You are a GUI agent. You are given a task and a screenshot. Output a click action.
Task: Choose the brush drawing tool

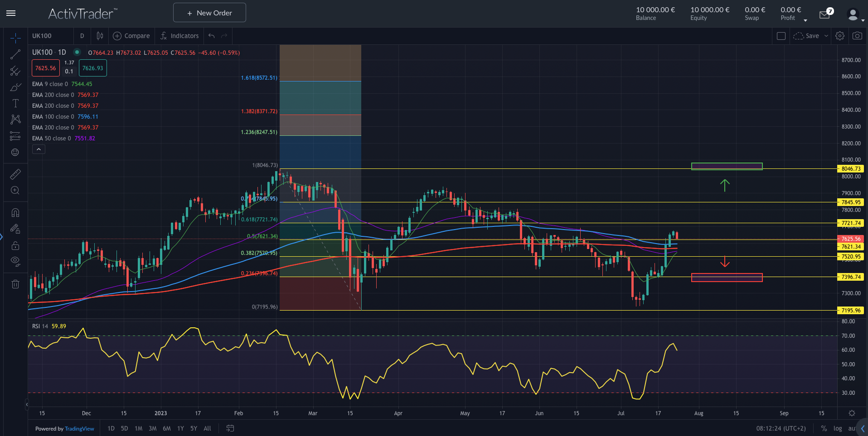tap(15, 87)
